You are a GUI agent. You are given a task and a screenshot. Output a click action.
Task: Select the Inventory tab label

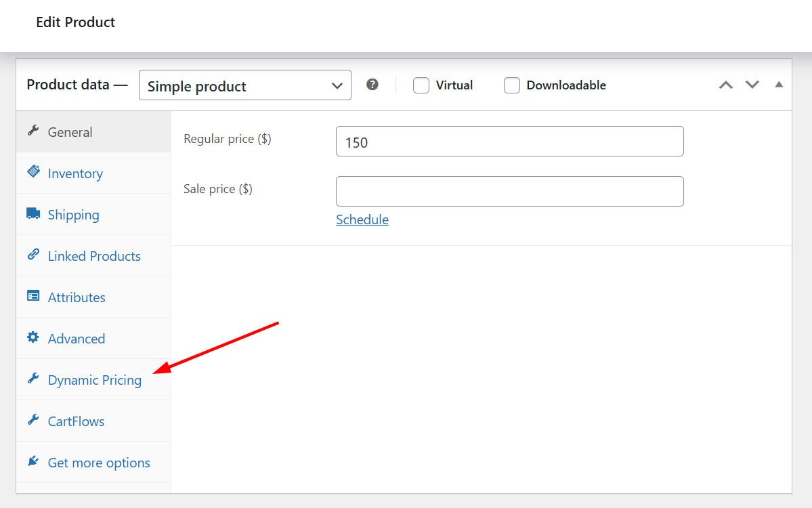pyautogui.click(x=75, y=173)
